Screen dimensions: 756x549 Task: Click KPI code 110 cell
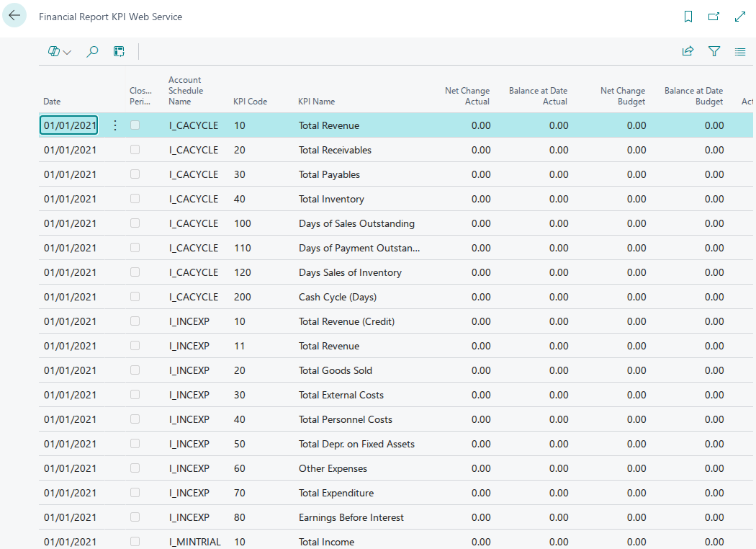243,248
